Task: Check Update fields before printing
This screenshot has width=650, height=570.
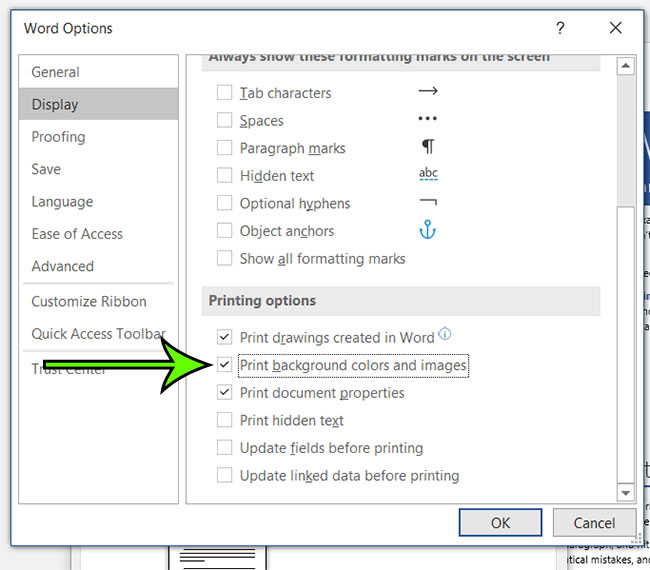Action: [224, 448]
